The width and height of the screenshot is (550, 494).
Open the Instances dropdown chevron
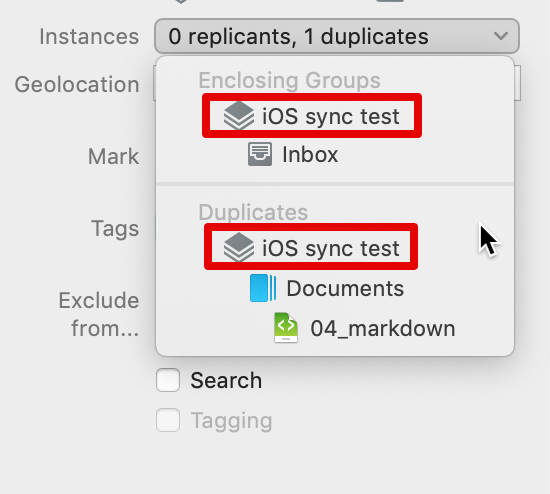pos(501,36)
